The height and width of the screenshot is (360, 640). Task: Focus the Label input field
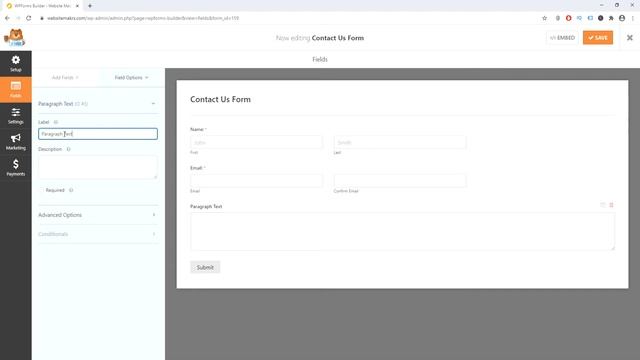tap(98, 134)
